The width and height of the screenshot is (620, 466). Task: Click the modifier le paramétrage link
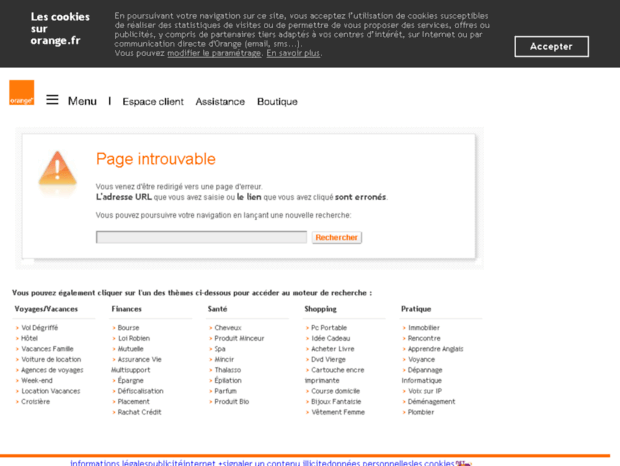click(x=214, y=53)
